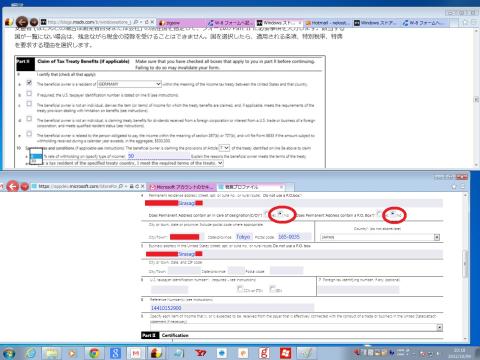Go forward in the lower Microsoft browser window
480x360 pixels.
coord(24,187)
